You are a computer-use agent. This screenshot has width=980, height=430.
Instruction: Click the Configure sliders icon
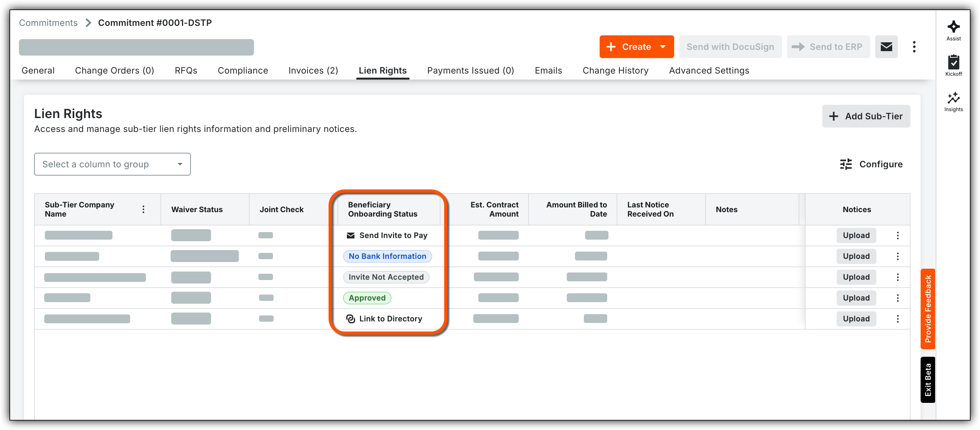coord(846,164)
